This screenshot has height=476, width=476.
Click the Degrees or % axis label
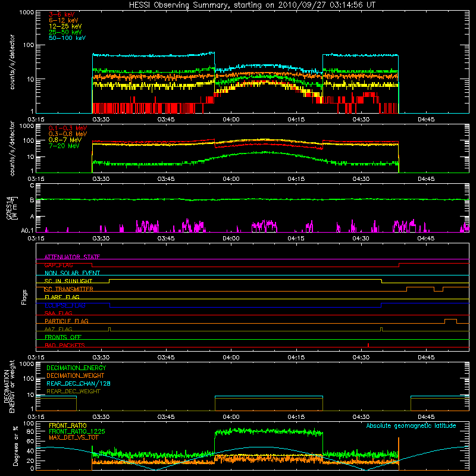point(15,446)
